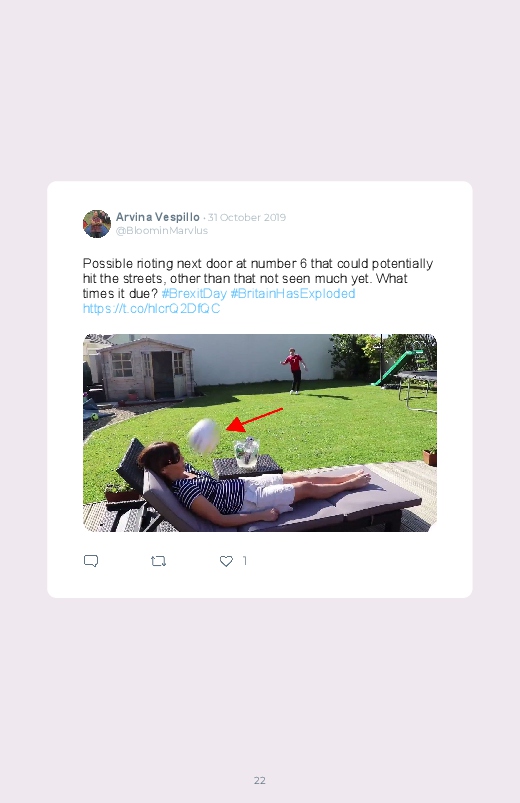Click the page number 22
Viewport: 520px width, 803px height.
(x=260, y=780)
